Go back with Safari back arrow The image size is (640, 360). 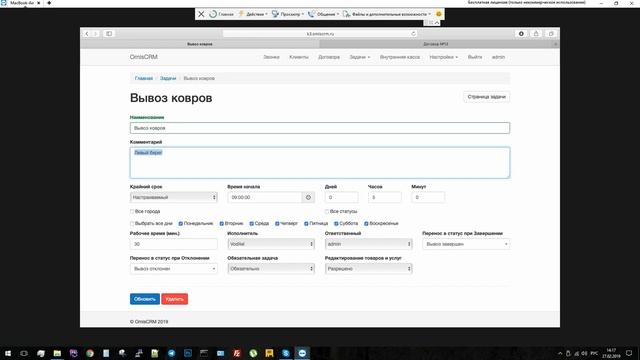(87, 34)
